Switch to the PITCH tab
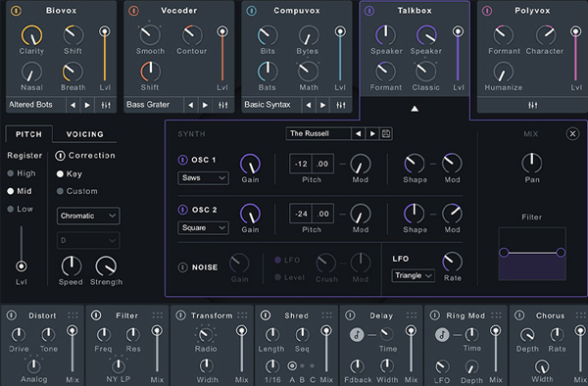Image resolution: width=588 pixels, height=386 pixels. pos(28,134)
